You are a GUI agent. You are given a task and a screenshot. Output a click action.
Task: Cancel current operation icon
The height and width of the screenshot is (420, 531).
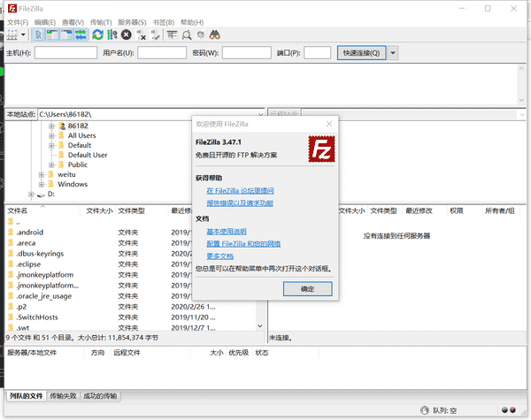(127, 34)
